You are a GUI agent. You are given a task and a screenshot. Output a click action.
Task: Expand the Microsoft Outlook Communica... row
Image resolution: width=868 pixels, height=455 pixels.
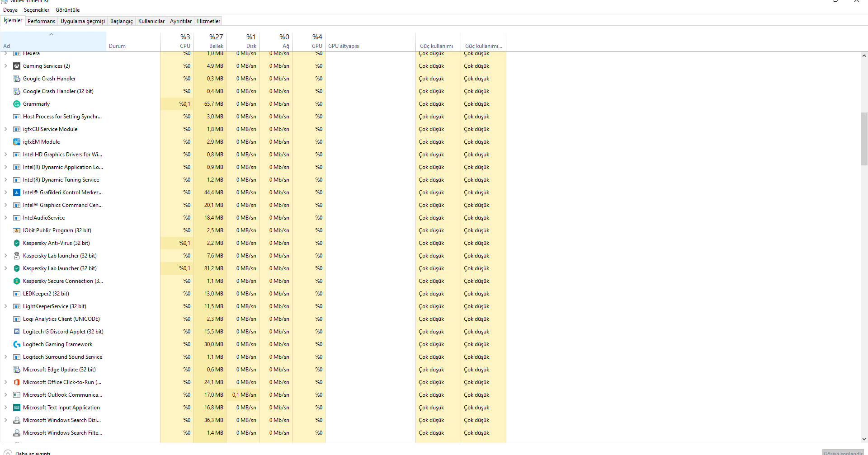(x=5, y=395)
